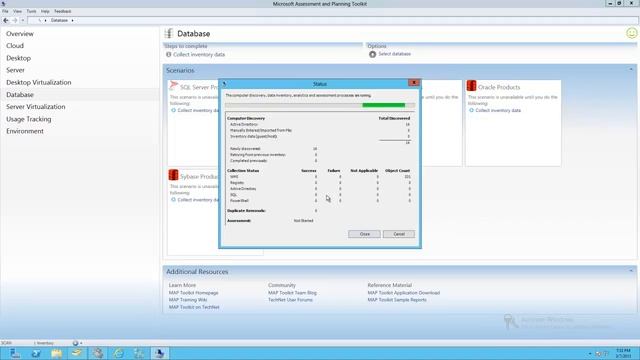The width and height of the screenshot is (640, 360).
Task: Open the Tools menu
Action: tap(31, 11)
